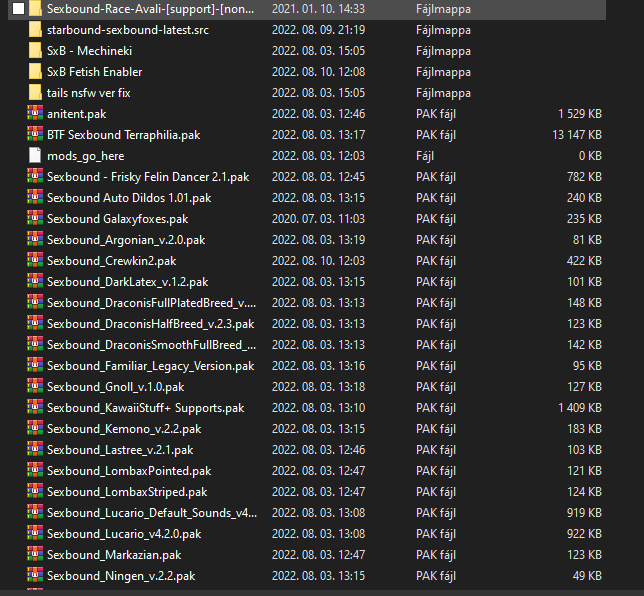Click the 95 KB size value
644x596 pixels.
coord(587,366)
